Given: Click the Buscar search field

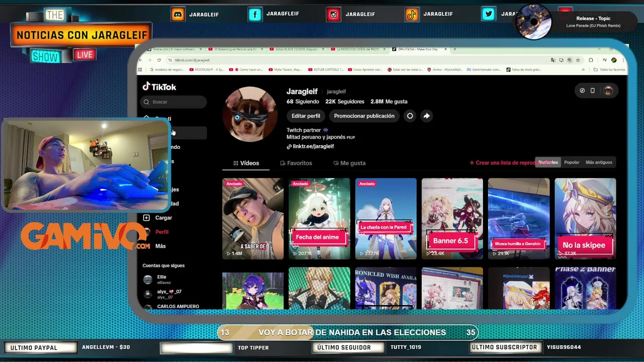Looking at the screenshot, I should tap(174, 102).
